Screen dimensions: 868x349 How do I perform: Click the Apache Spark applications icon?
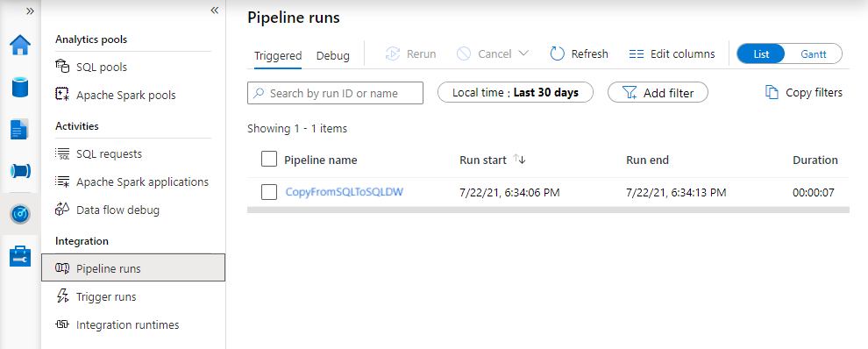pyautogui.click(x=62, y=182)
